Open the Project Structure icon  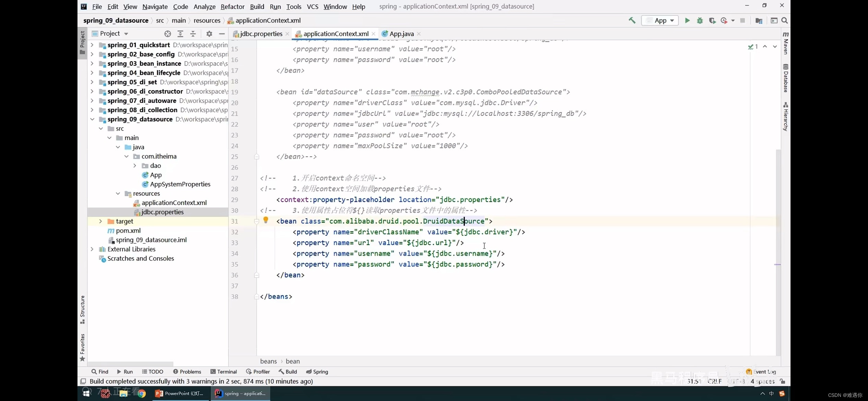pos(759,21)
